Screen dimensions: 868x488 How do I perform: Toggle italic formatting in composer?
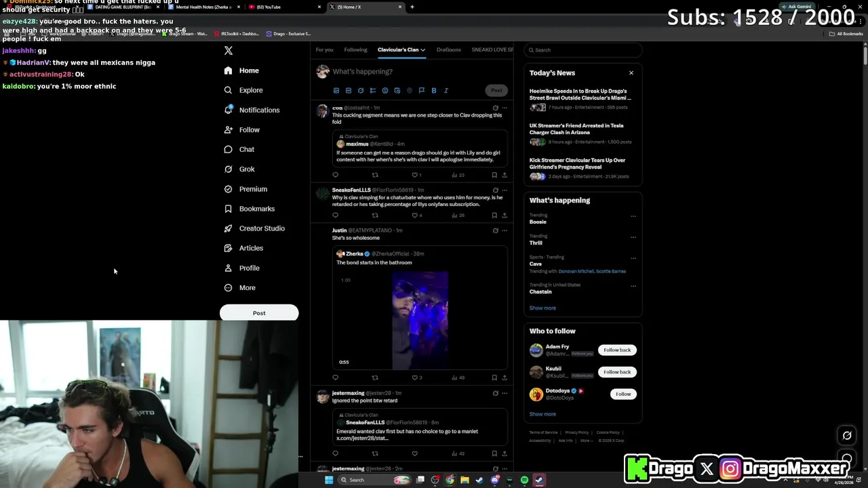point(446,90)
